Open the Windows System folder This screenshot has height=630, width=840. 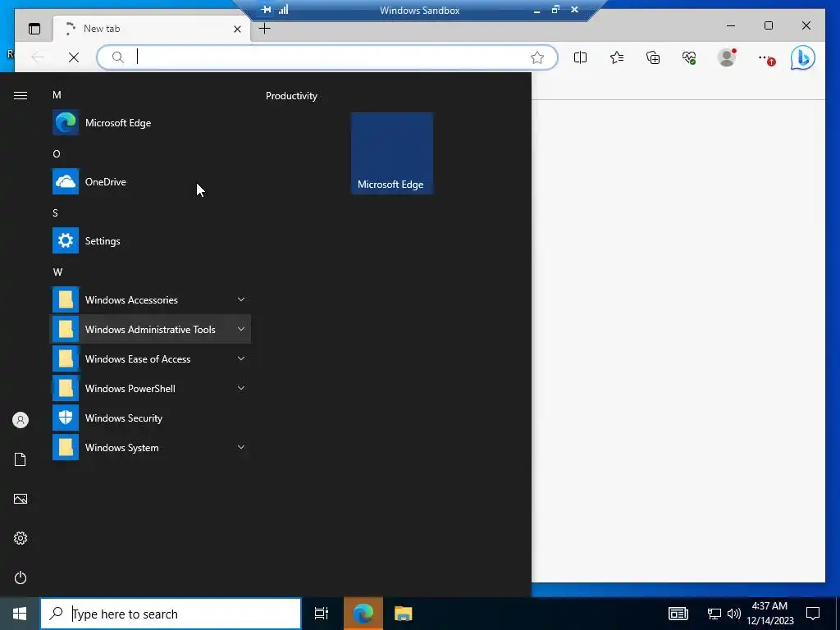point(150,447)
